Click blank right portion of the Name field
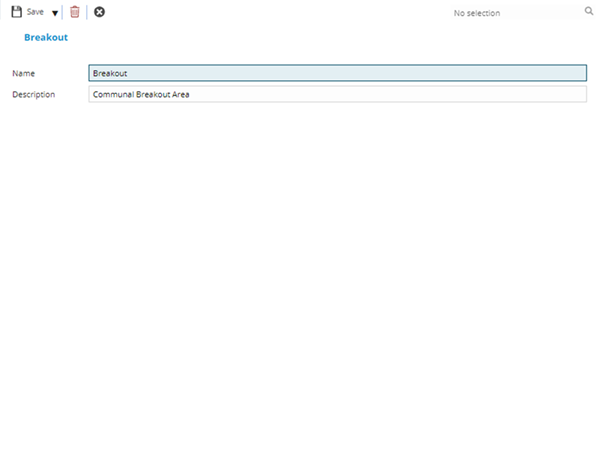Image resolution: width=600 pixels, height=458 pixels. click(x=400, y=73)
